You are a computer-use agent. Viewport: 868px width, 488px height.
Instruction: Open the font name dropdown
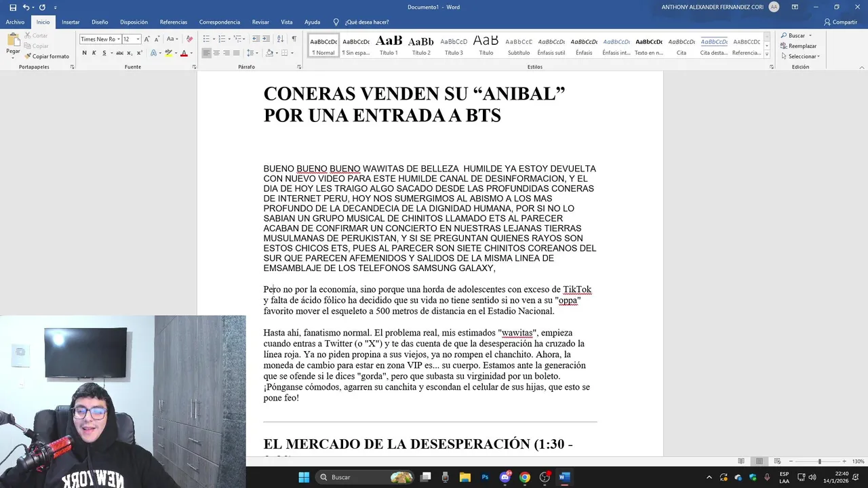[119, 39]
